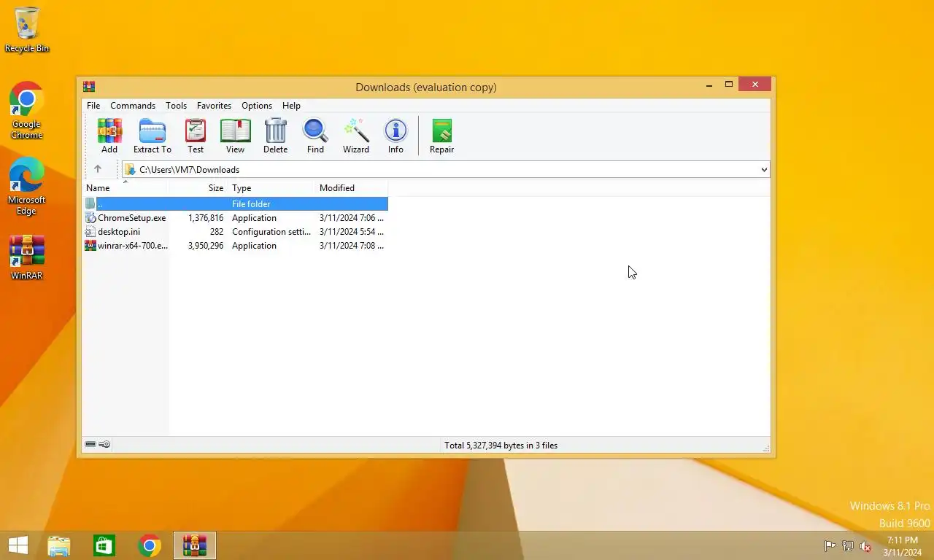The height and width of the screenshot is (560, 934).
Task: Launch the Wizard tool
Action: (356, 136)
